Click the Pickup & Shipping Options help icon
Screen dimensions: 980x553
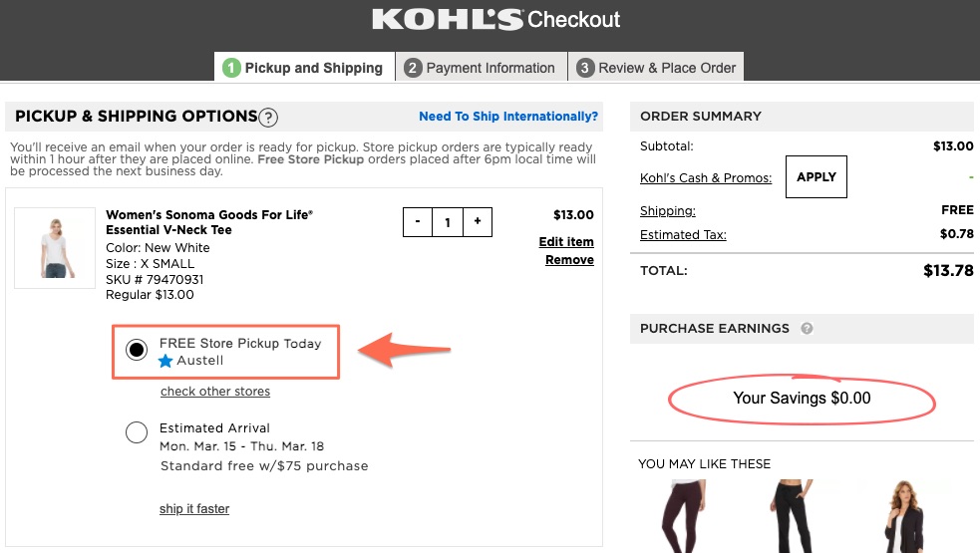click(268, 118)
